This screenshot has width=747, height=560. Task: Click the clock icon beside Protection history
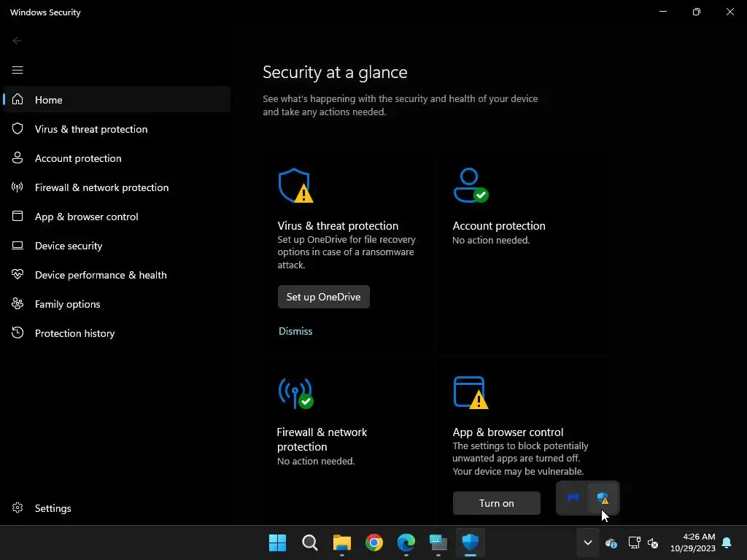(18, 332)
